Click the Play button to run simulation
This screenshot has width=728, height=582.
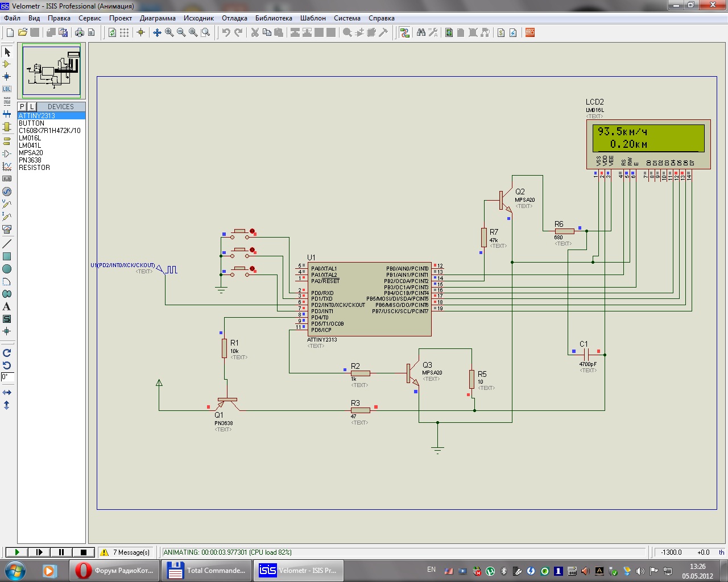point(16,552)
